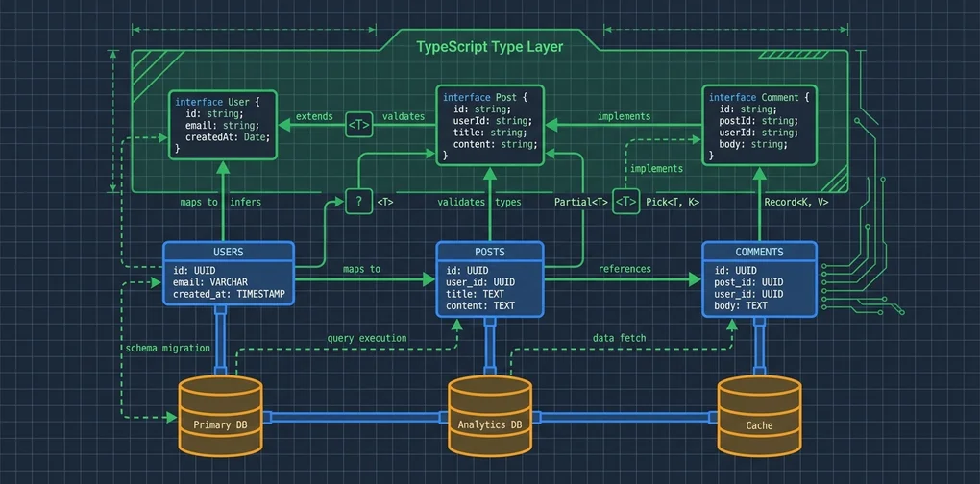Click the <T> box between Partial<T> and Pick<T, K>
Viewport: 980px width, 484px height.
point(625,202)
